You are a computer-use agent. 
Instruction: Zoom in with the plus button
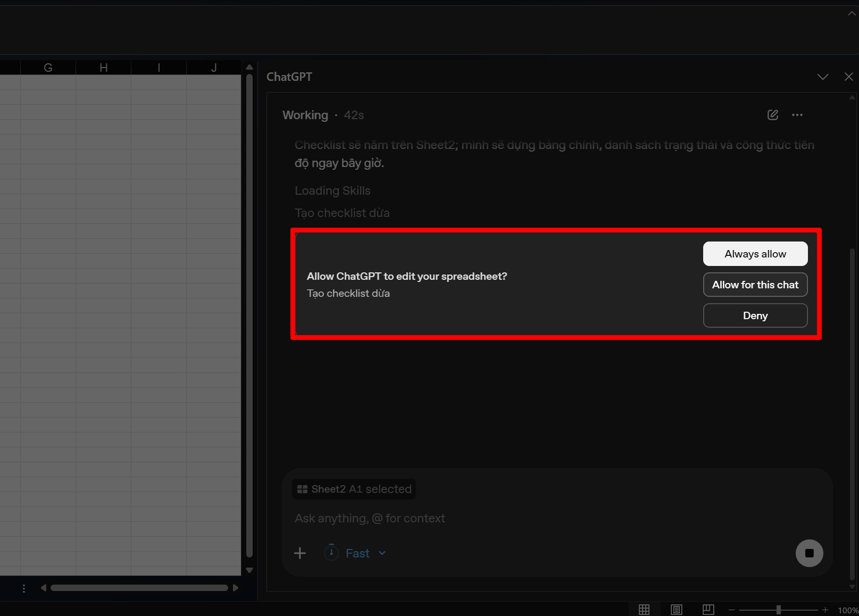coord(825,610)
